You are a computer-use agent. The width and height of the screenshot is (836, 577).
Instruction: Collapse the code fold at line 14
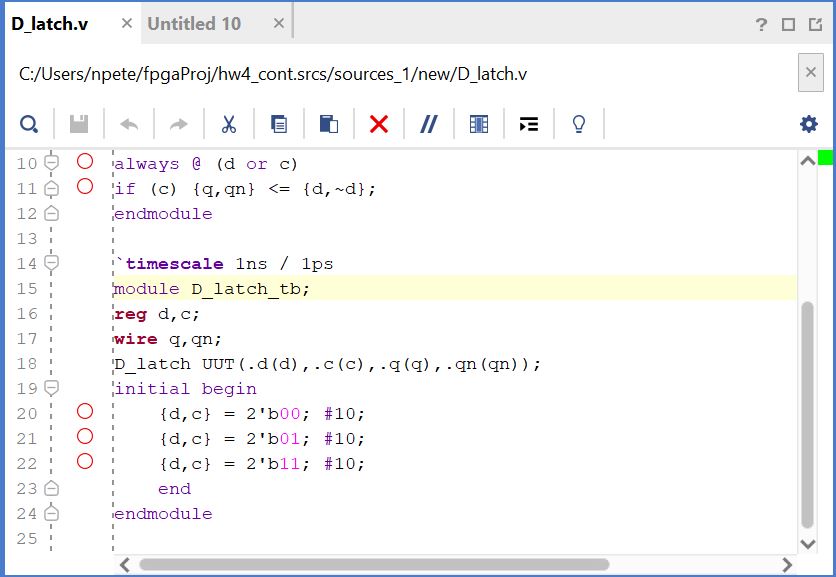(x=51, y=263)
